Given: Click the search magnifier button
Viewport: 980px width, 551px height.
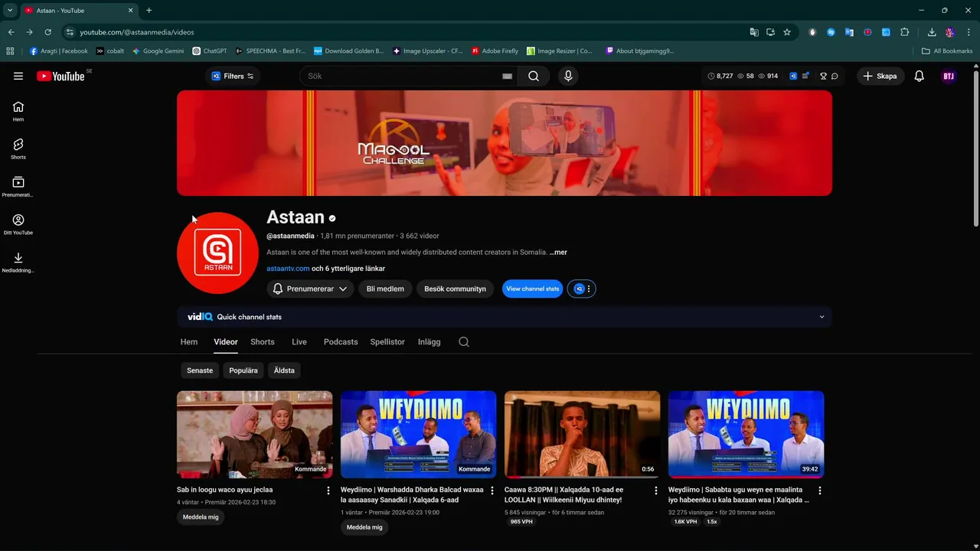Looking at the screenshot, I should pos(534,76).
